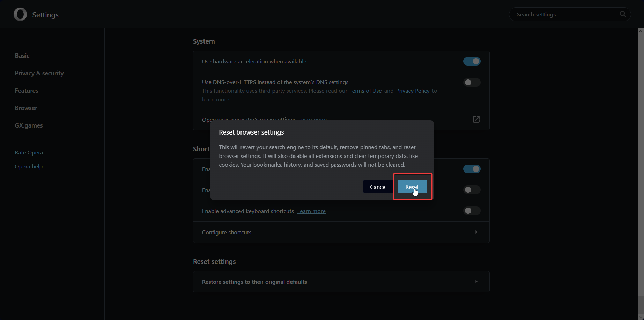Click Restore settings to their original defaults
644x320 pixels.
[254, 282]
